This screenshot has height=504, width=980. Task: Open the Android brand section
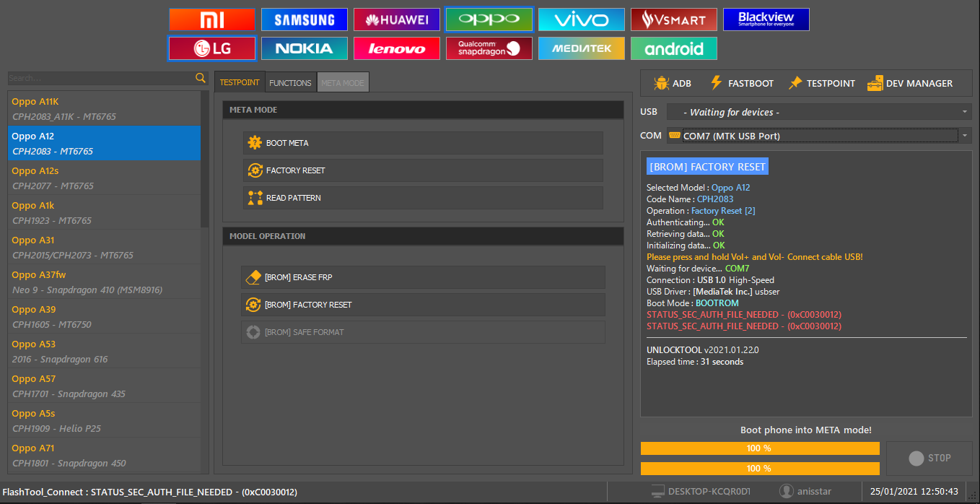tap(674, 48)
